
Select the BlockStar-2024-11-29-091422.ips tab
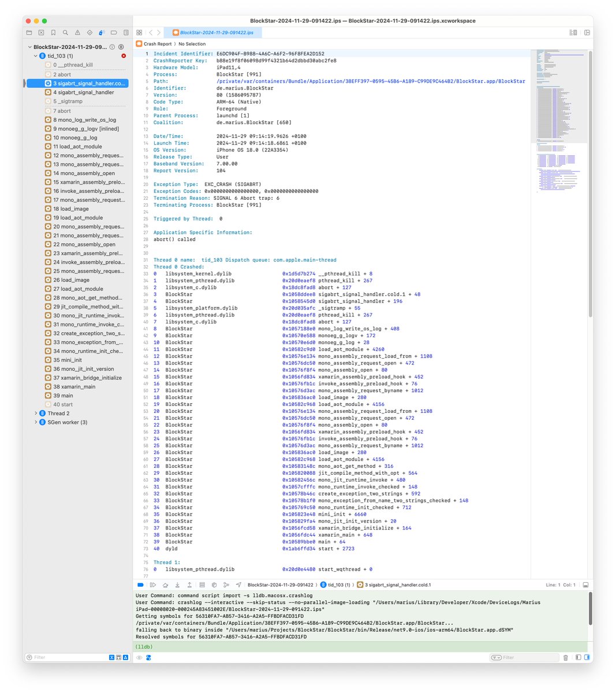212,33
